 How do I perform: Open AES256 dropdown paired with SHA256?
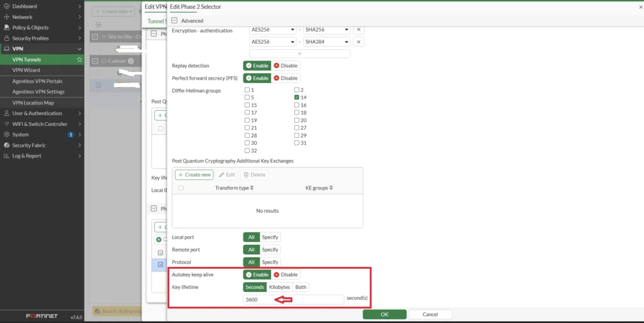pyautogui.click(x=273, y=30)
